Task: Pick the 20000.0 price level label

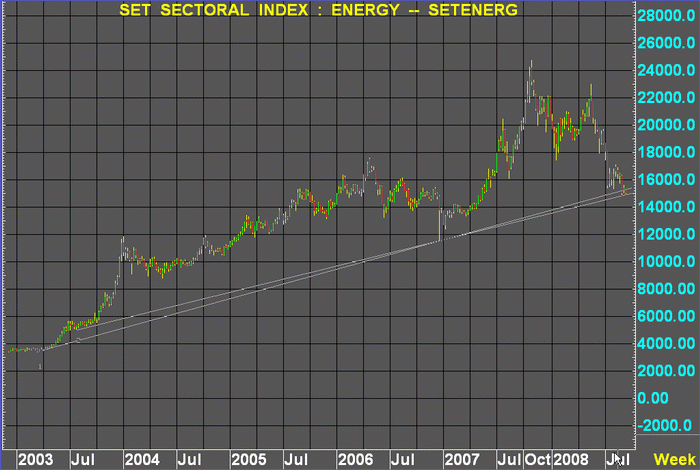Action: click(x=666, y=125)
